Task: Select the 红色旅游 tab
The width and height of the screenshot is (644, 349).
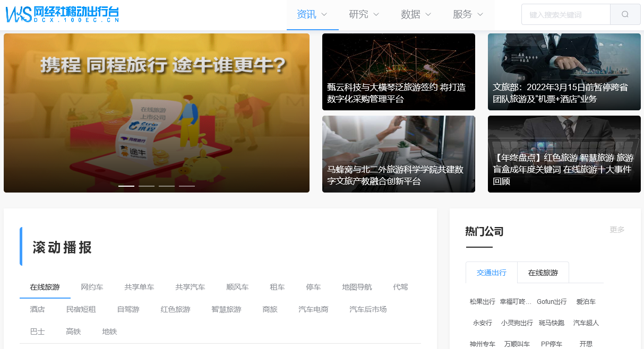Action: click(176, 309)
